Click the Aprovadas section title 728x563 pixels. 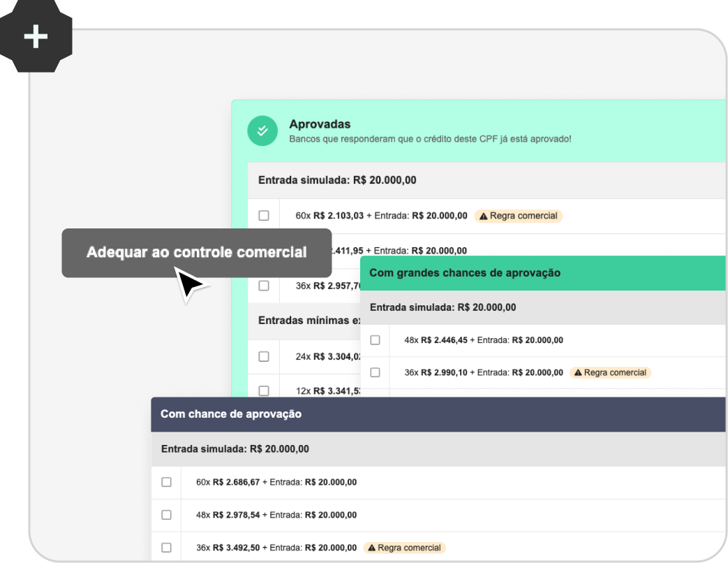point(320,124)
